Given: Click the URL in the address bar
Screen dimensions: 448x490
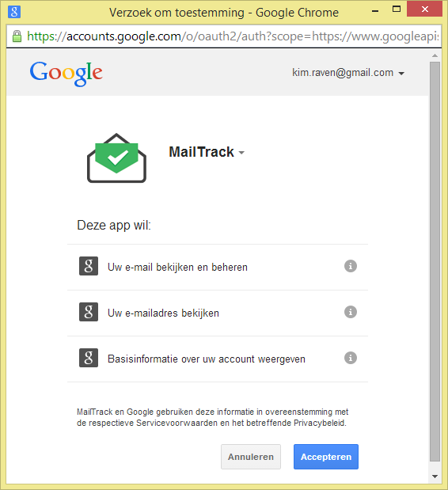Looking at the screenshot, I should pos(233,36).
